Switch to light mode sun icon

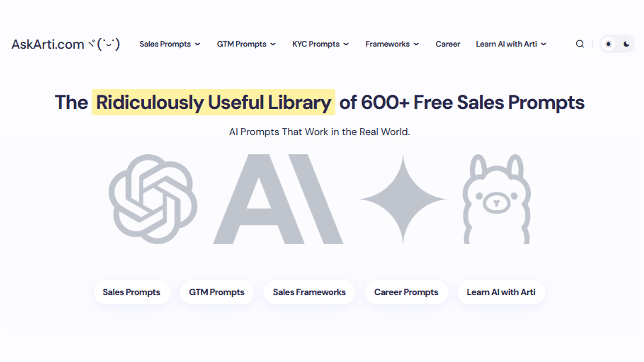point(608,44)
